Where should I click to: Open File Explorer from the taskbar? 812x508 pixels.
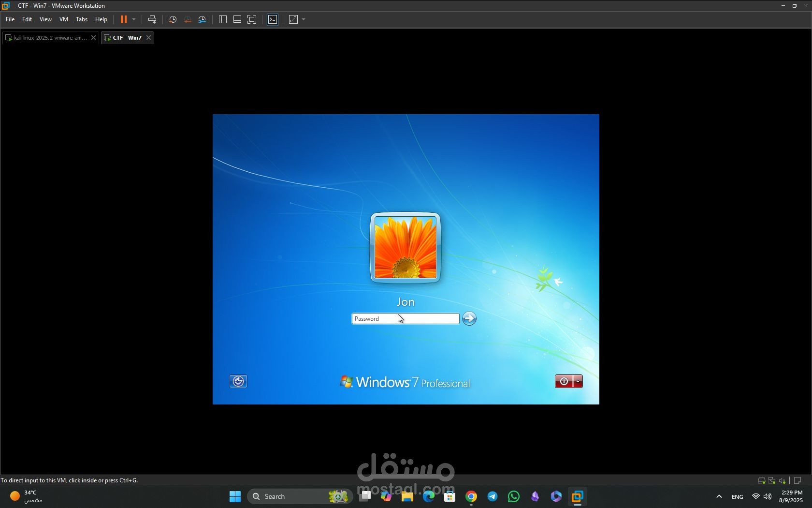[x=407, y=496]
